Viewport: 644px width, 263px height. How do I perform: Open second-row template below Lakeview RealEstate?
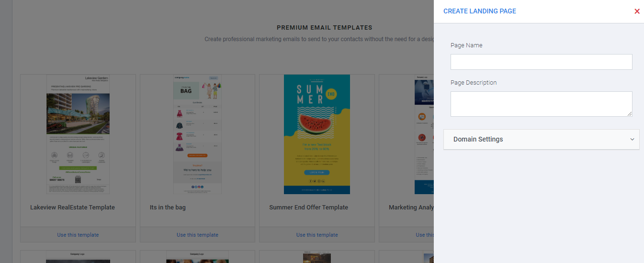click(x=78, y=257)
